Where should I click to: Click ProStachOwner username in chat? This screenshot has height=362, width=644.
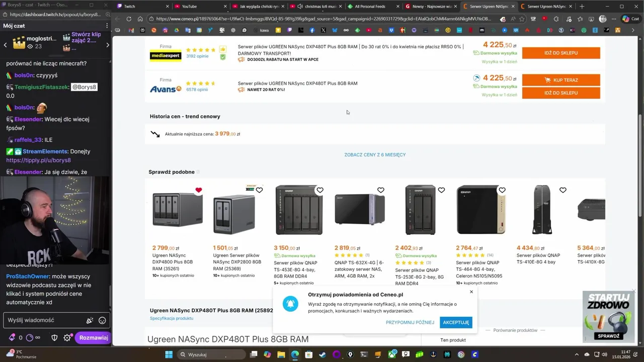pos(27,277)
